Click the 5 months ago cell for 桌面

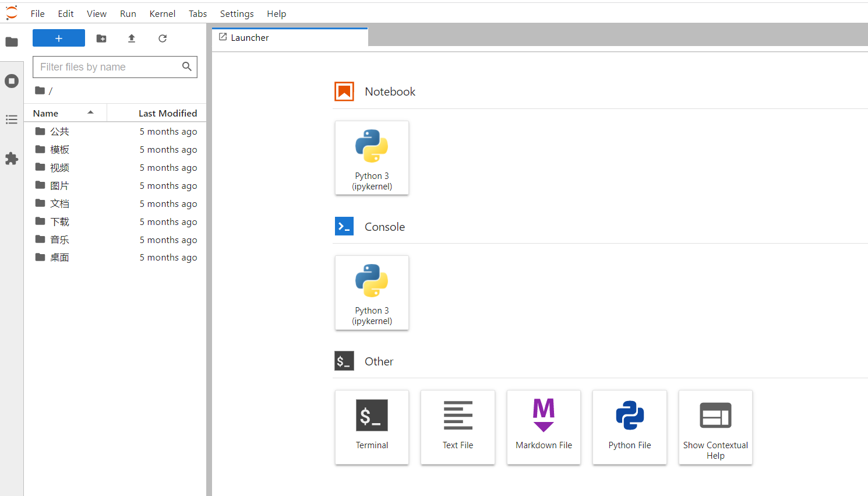[168, 258]
